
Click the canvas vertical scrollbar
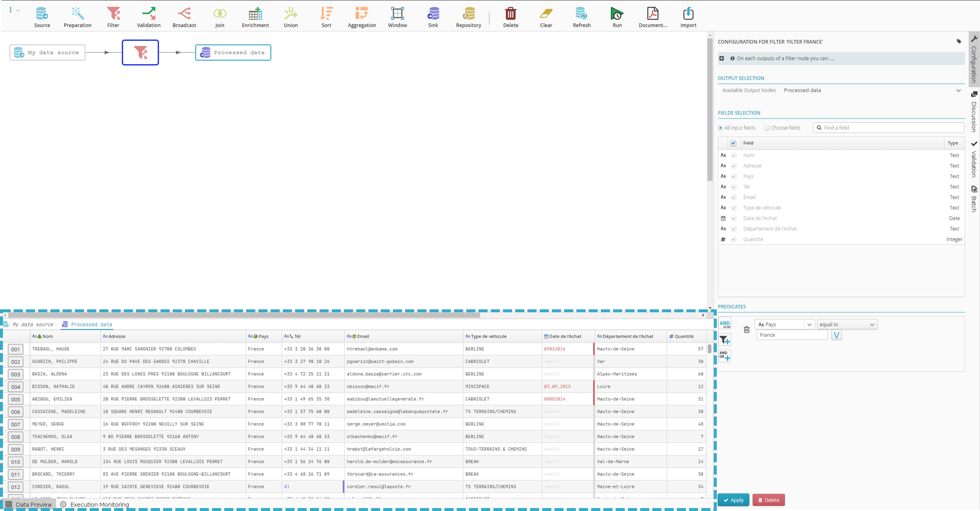click(x=710, y=110)
